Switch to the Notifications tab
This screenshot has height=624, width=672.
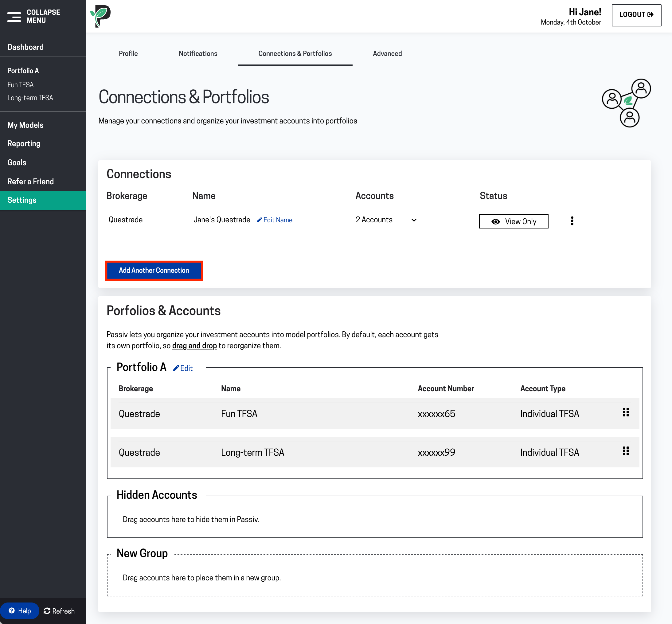pyautogui.click(x=198, y=53)
